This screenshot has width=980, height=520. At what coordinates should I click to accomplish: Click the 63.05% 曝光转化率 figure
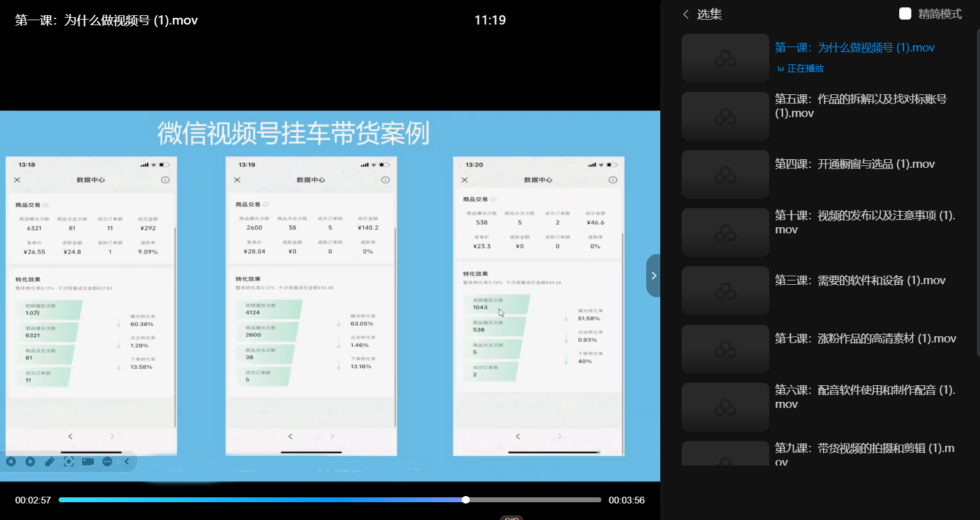[361, 323]
